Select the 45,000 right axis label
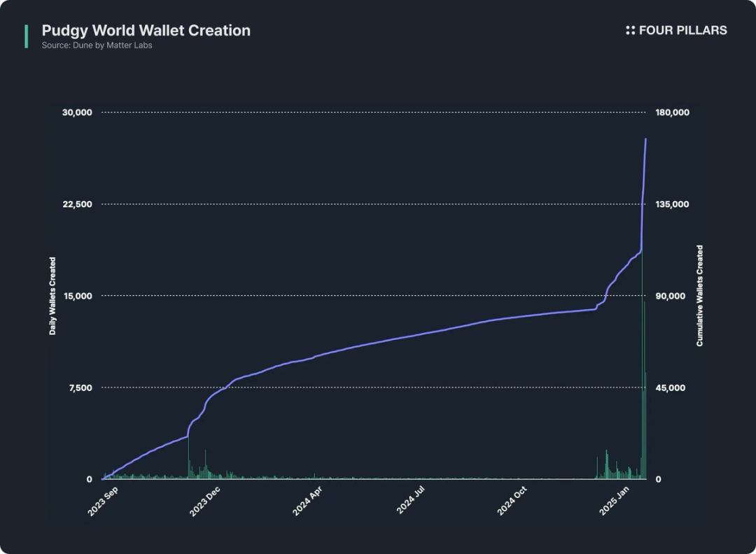756x554 pixels. coord(670,388)
